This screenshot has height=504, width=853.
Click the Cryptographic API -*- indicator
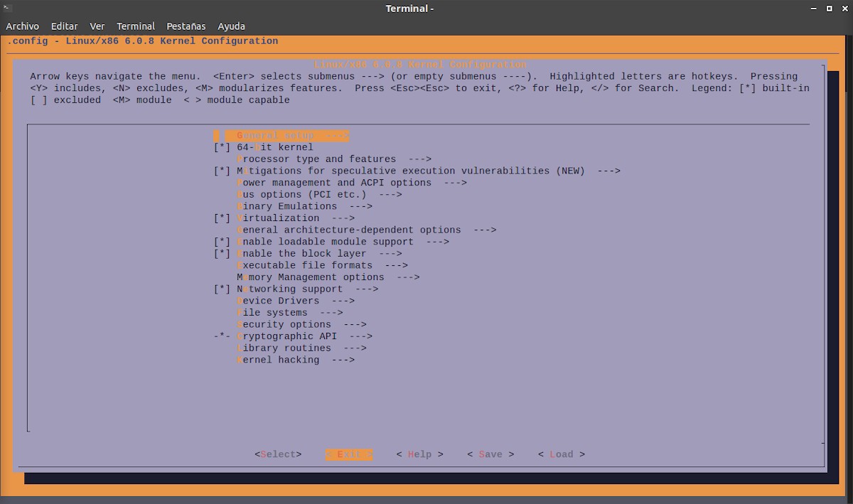click(x=222, y=336)
